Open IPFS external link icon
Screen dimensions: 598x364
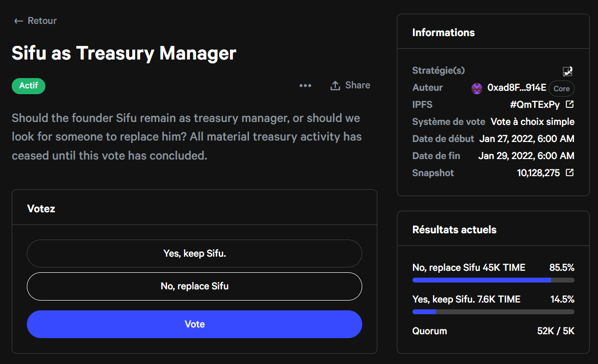coord(569,104)
